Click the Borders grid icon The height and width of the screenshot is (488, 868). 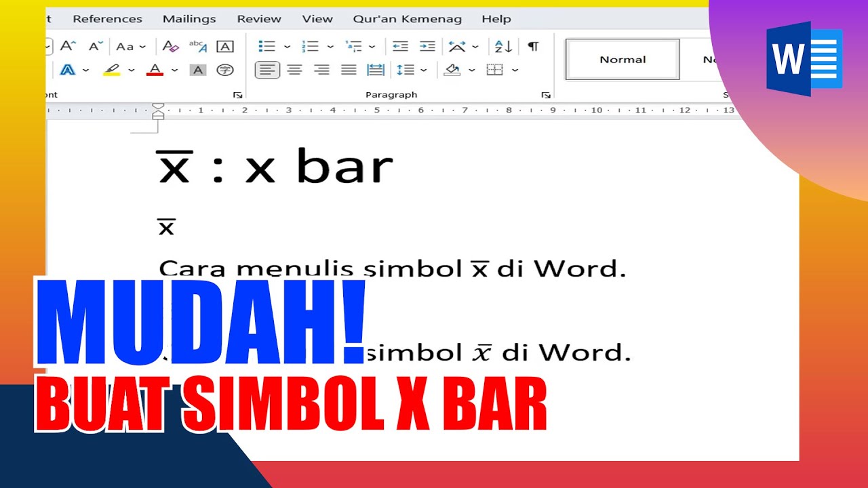click(x=495, y=69)
